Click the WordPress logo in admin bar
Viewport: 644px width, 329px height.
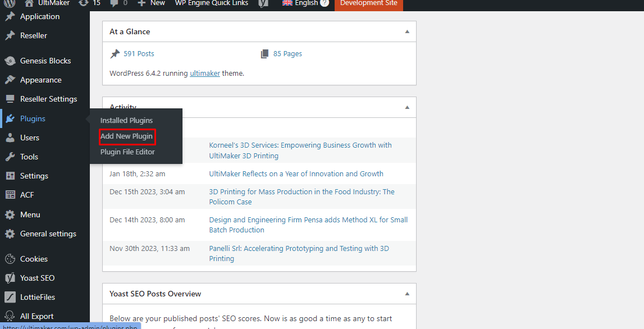pos(10,3)
